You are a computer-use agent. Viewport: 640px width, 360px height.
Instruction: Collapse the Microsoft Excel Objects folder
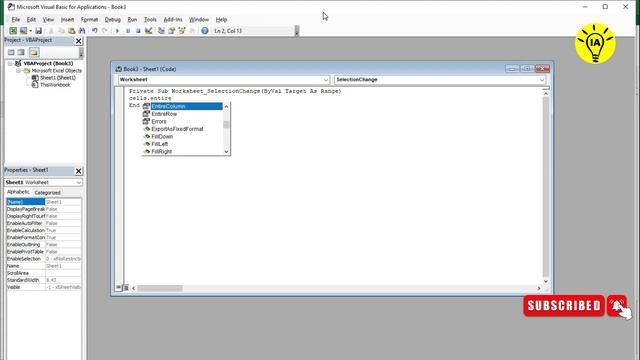[x=18, y=71]
